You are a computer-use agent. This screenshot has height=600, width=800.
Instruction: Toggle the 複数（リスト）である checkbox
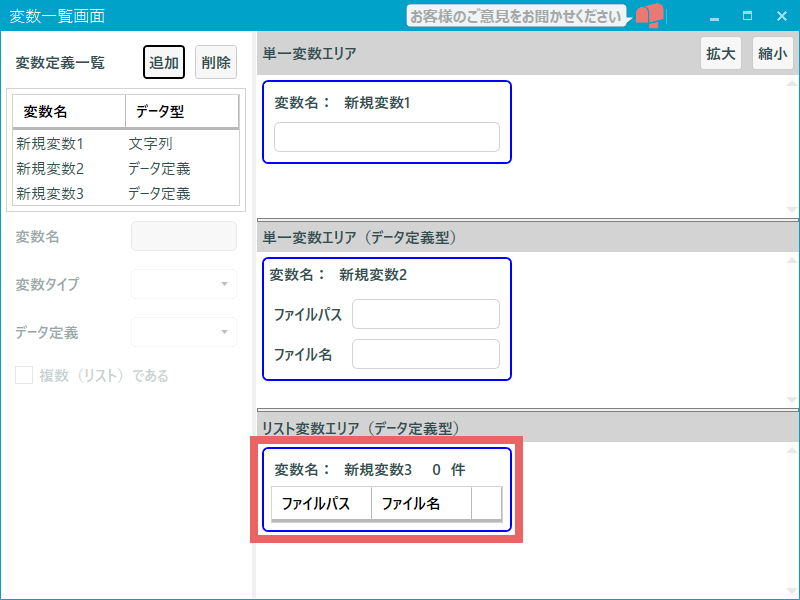click(x=24, y=375)
